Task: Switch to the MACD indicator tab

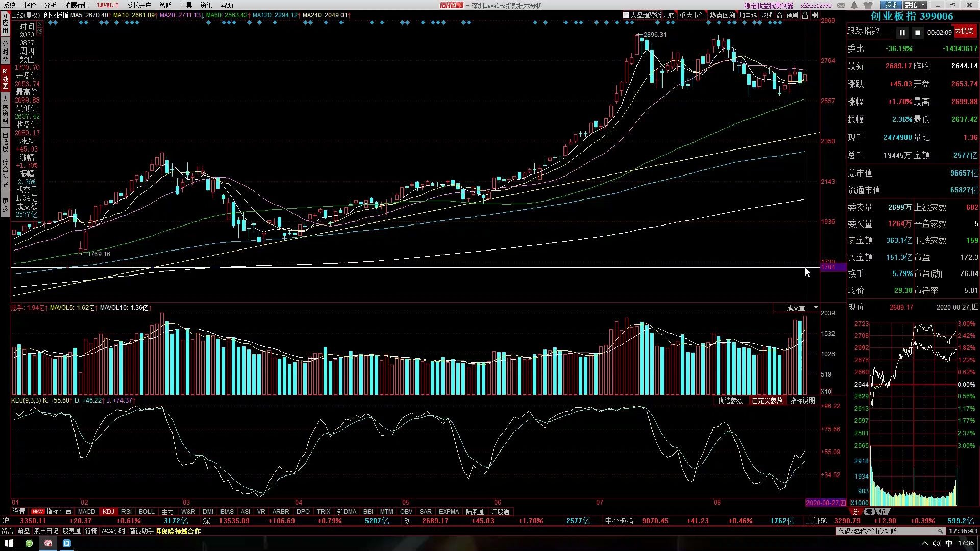Action: [x=86, y=511]
